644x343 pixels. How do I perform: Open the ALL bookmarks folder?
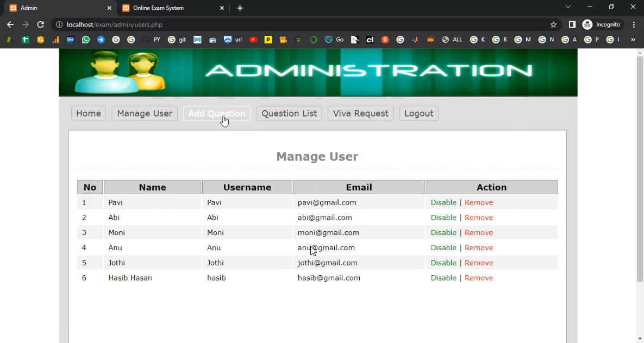click(x=452, y=40)
